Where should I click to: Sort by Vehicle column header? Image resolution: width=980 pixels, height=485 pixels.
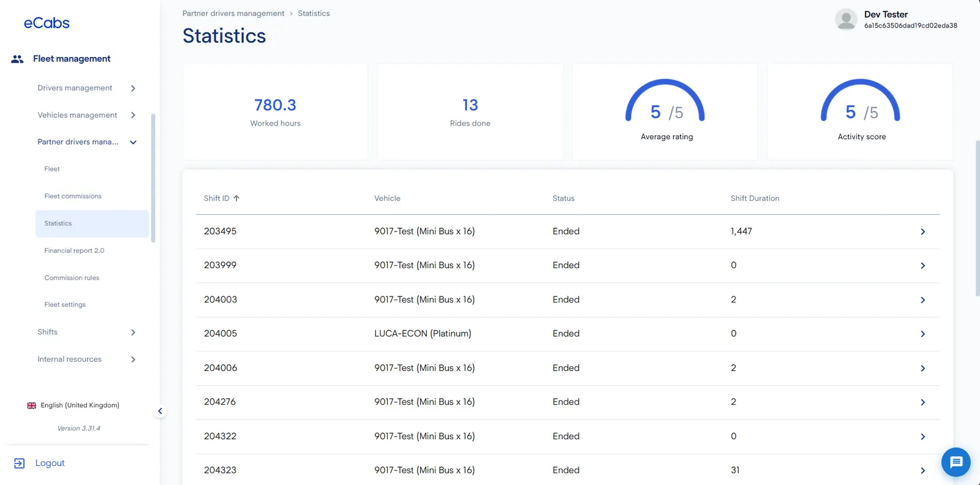coord(387,198)
